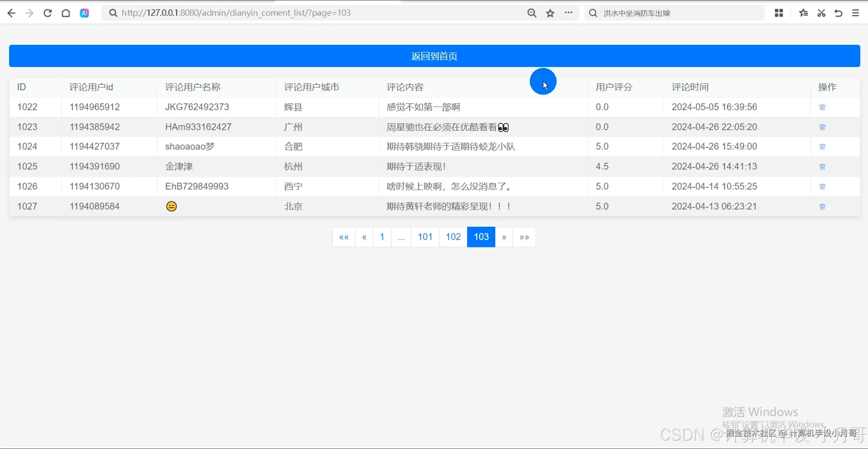Click the browser back arrow
The width and height of the screenshot is (868, 449).
(11, 13)
